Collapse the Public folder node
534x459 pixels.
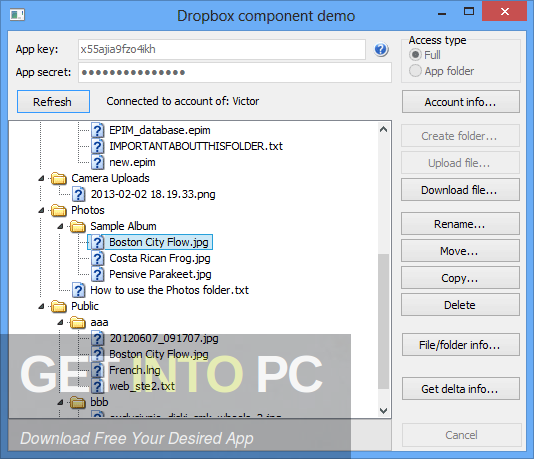41,306
